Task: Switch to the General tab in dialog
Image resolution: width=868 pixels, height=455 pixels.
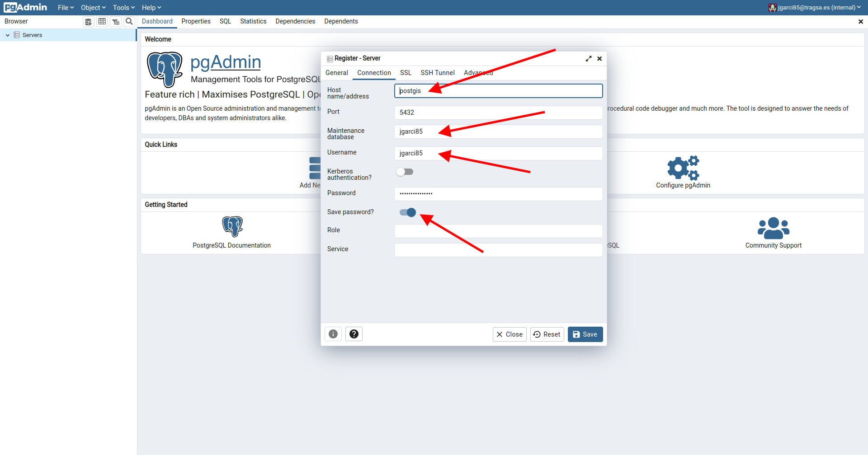Action: coord(337,73)
